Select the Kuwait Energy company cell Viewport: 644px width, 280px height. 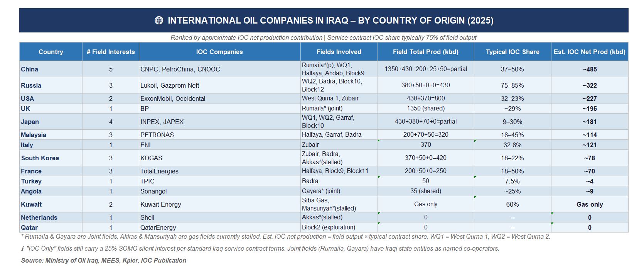coord(161,204)
